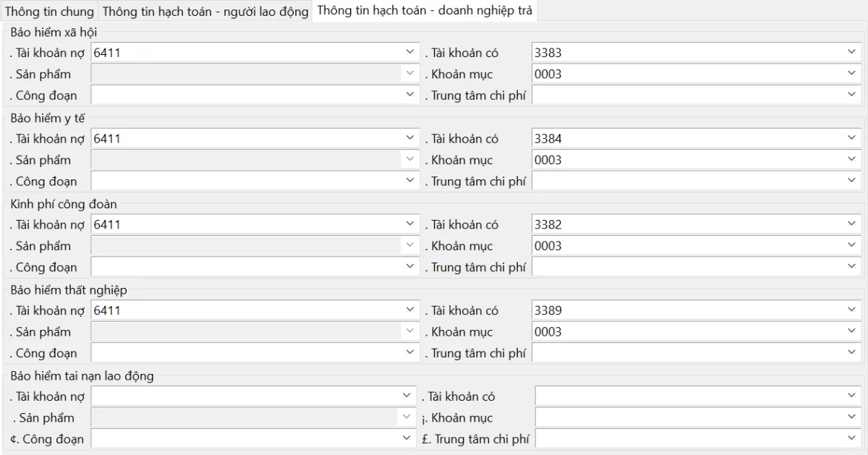Open the Công đoạn dropdown under Bảo hiểm thất nghiệp
Viewport: 868px width, 455px height.
click(x=409, y=353)
